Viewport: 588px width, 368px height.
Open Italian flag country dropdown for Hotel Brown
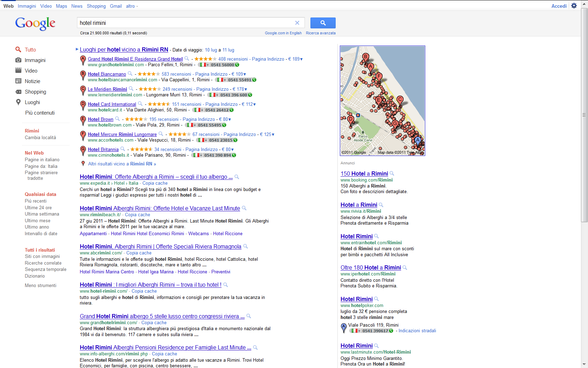tap(190, 125)
